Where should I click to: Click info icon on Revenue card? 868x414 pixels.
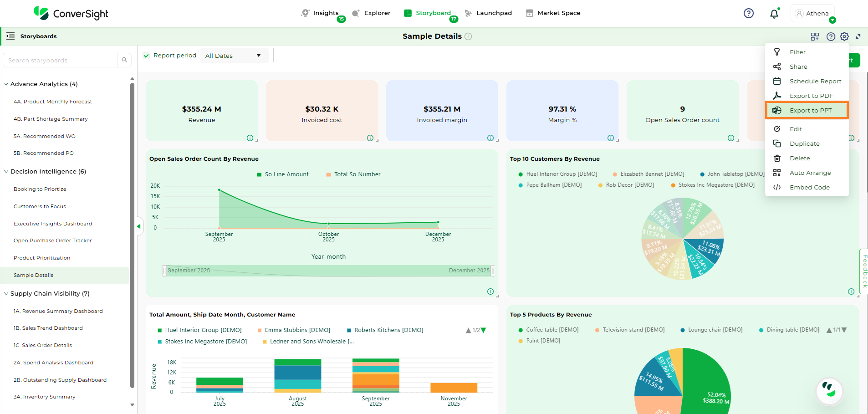pyautogui.click(x=250, y=138)
